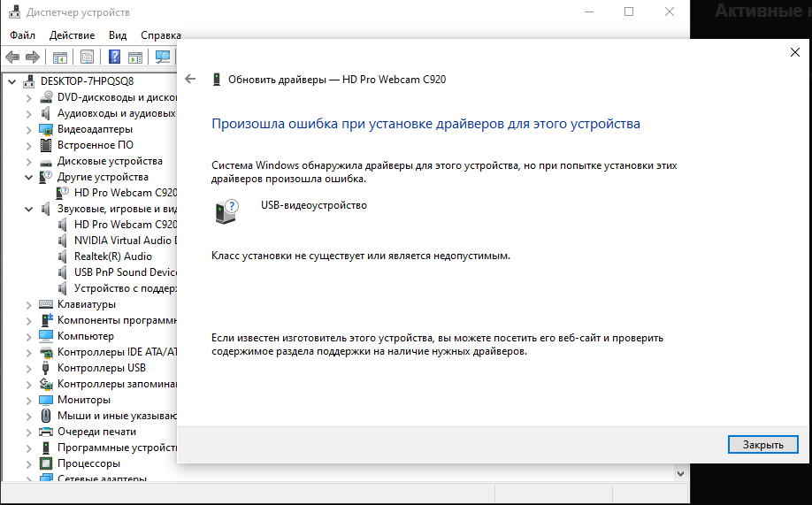This screenshot has height=505, width=812.
Task: Open the Файл menu
Action: (23, 35)
